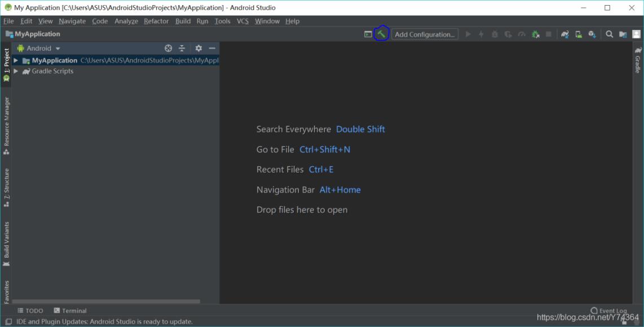The height and width of the screenshot is (327, 644).
Task: Toggle tool window bars in status bar corner
Action: click(x=8, y=322)
